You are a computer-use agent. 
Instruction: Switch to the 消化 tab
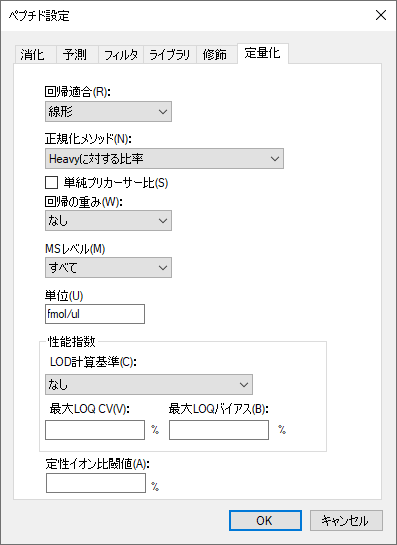[35, 55]
